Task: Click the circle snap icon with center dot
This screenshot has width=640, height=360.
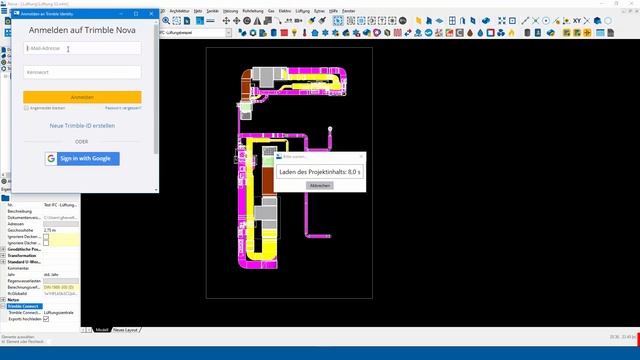Action: (x=546, y=20)
